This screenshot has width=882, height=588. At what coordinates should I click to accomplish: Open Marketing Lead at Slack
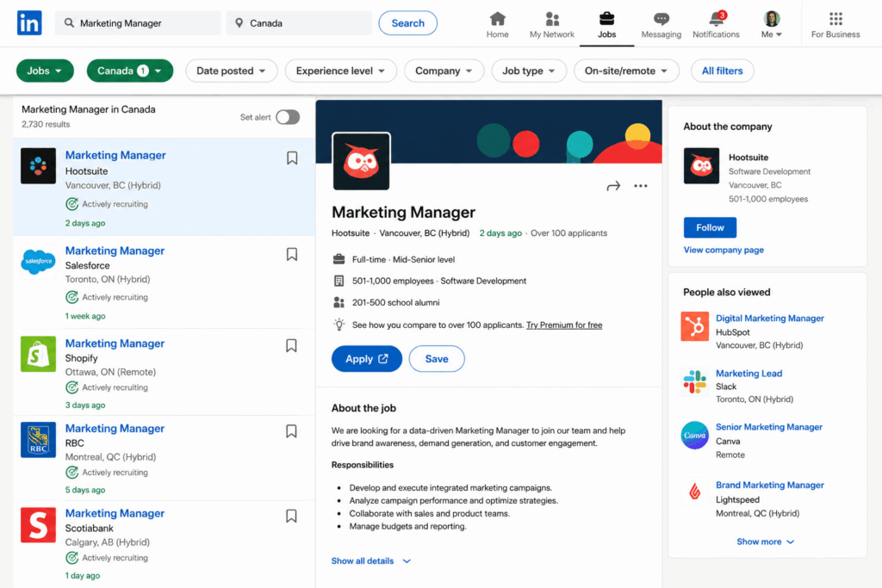(x=748, y=374)
